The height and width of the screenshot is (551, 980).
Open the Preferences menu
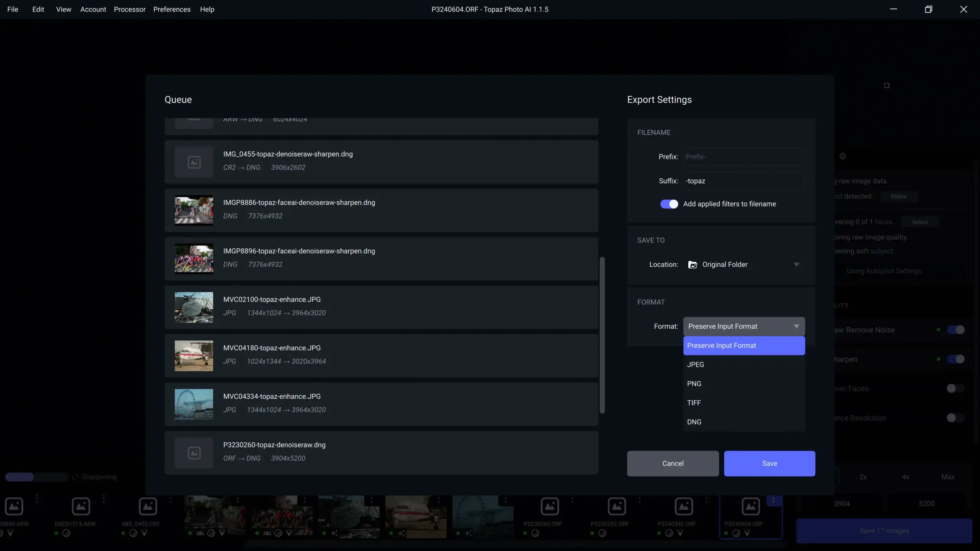click(171, 9)
